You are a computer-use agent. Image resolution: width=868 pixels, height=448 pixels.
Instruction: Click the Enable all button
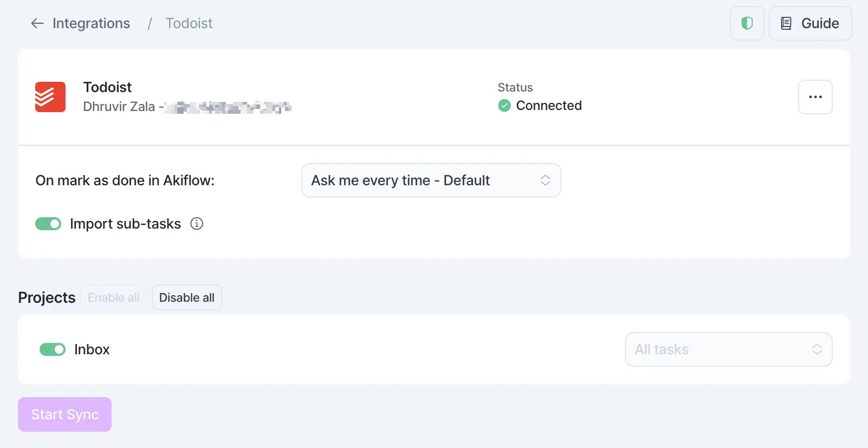tap(113, 297)
